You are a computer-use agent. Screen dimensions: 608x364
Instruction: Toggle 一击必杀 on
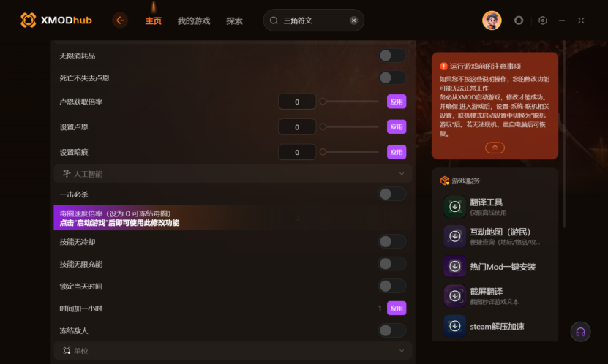[392, 194]
